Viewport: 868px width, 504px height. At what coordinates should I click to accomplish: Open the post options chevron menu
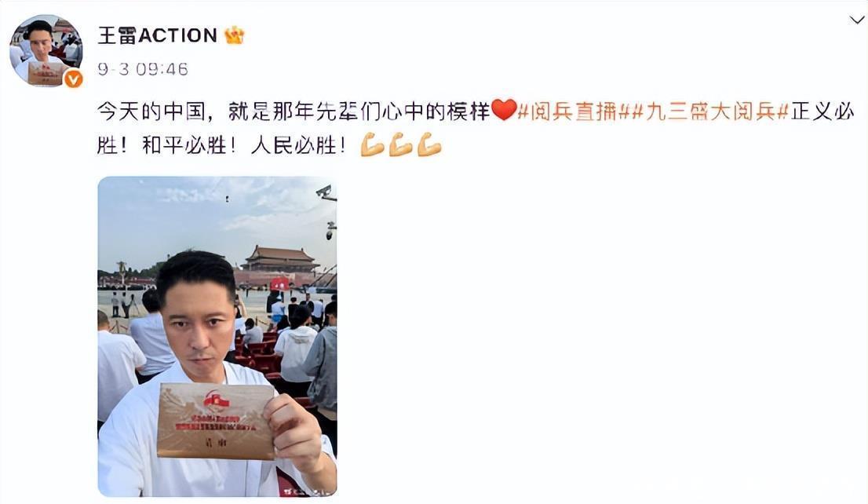857,20
